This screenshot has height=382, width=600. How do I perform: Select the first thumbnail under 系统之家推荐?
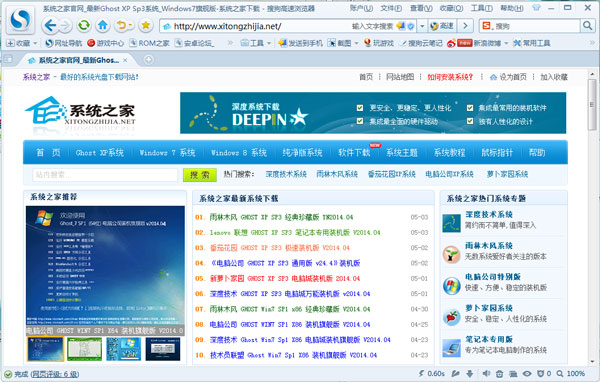46,349
